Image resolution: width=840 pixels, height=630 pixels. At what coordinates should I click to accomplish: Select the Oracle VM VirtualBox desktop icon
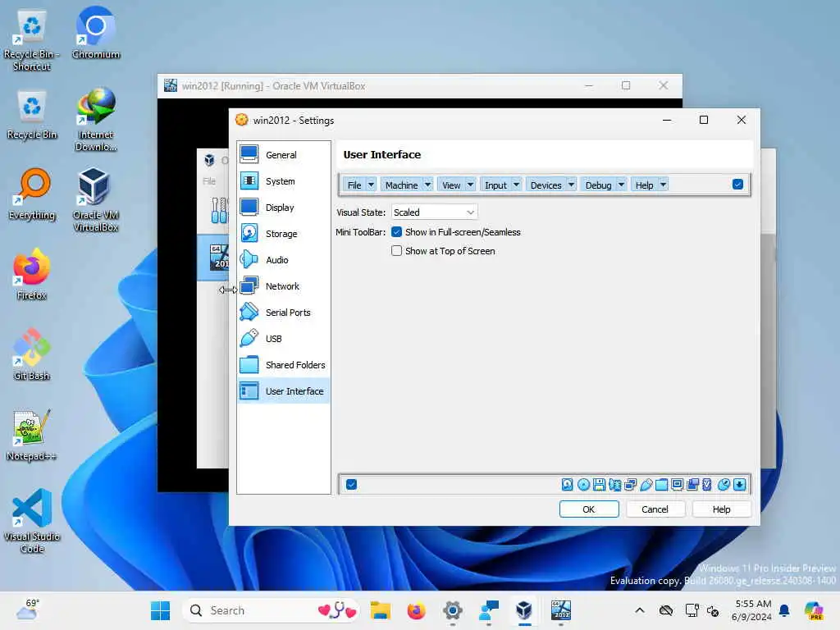(x=95, y=200)
